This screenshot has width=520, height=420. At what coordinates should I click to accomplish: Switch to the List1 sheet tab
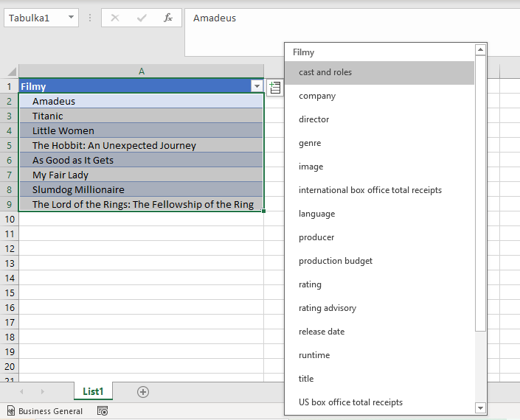point(93,392)
